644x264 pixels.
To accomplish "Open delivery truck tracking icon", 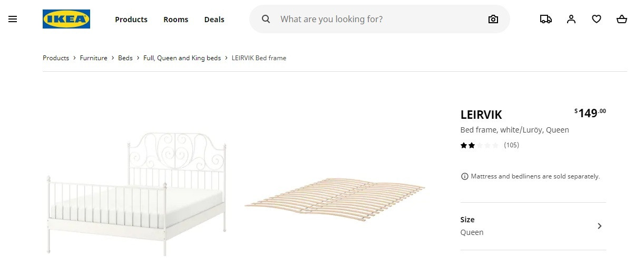I will (x=546, y=19).
